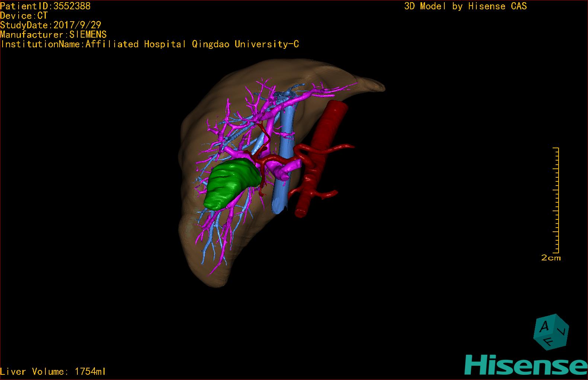Click the yellow scale ruler
Viewport: 588px width, 380px height.
tap(556, 200)
